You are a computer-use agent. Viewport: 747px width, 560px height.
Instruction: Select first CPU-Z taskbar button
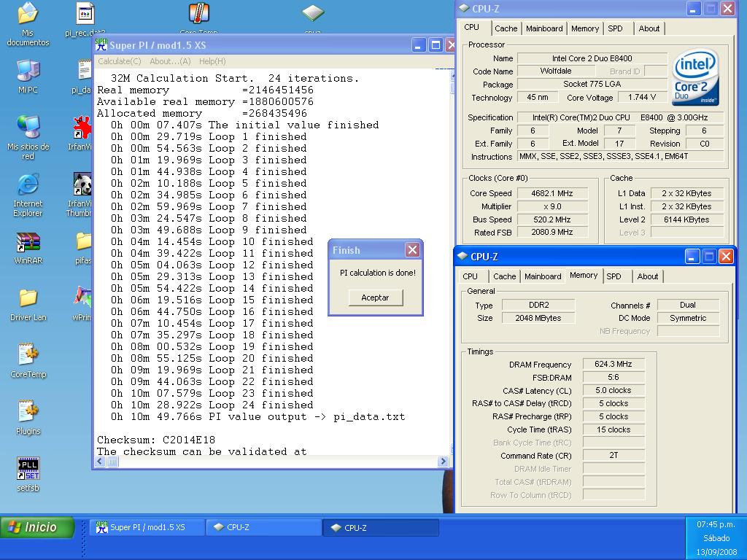coord(264,528)
